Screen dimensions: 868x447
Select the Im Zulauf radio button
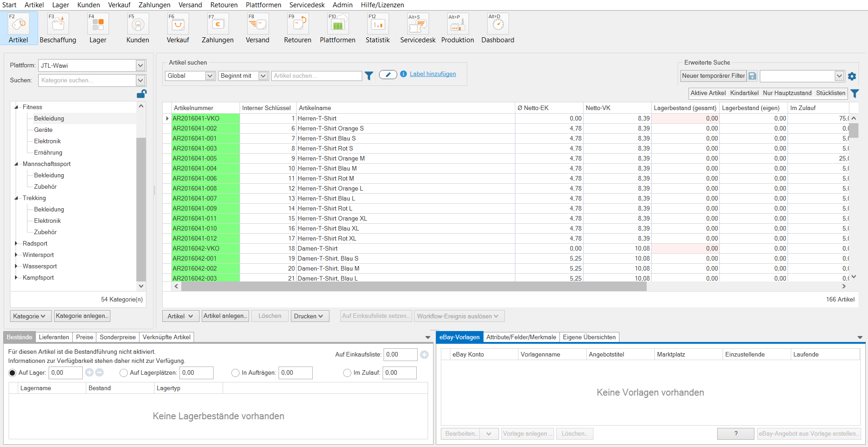[x=347, y=373]
